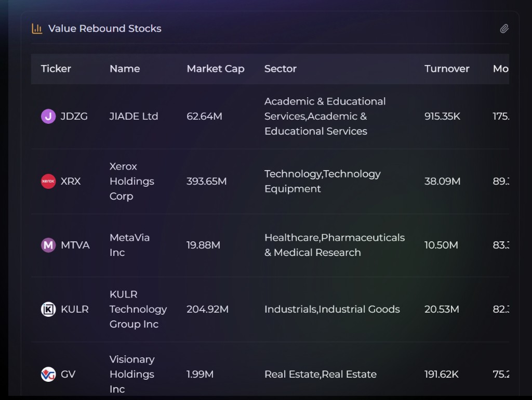Select the MetaVia Inc name
The height and width of the screenshot is (400, 532).
(129, 245)
